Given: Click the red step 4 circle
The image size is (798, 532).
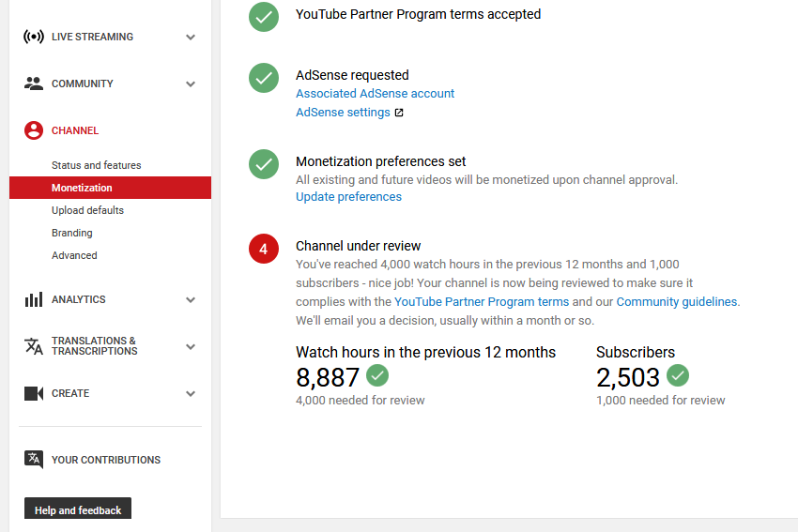Looking at the screenshot, I should point(264,249).
